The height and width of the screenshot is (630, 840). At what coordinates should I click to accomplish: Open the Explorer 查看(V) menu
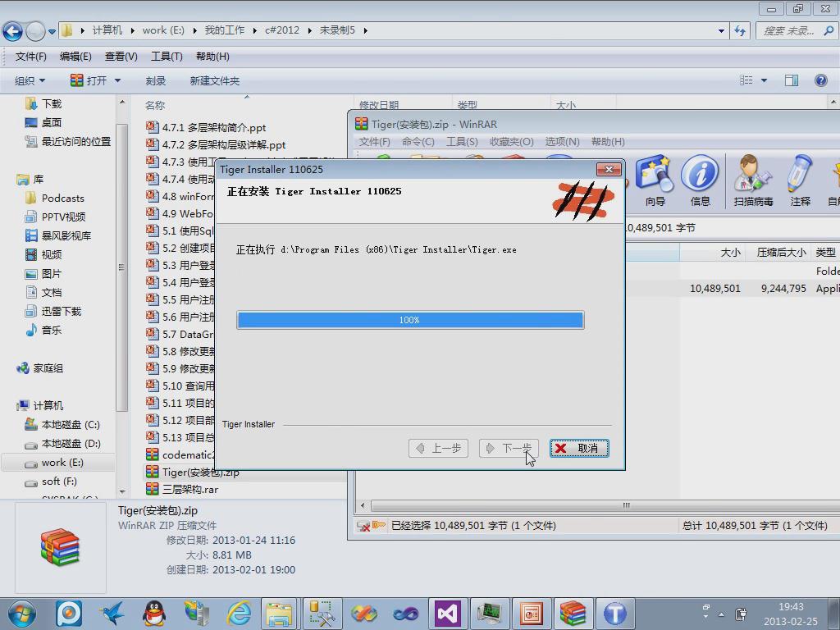[121, 57]
